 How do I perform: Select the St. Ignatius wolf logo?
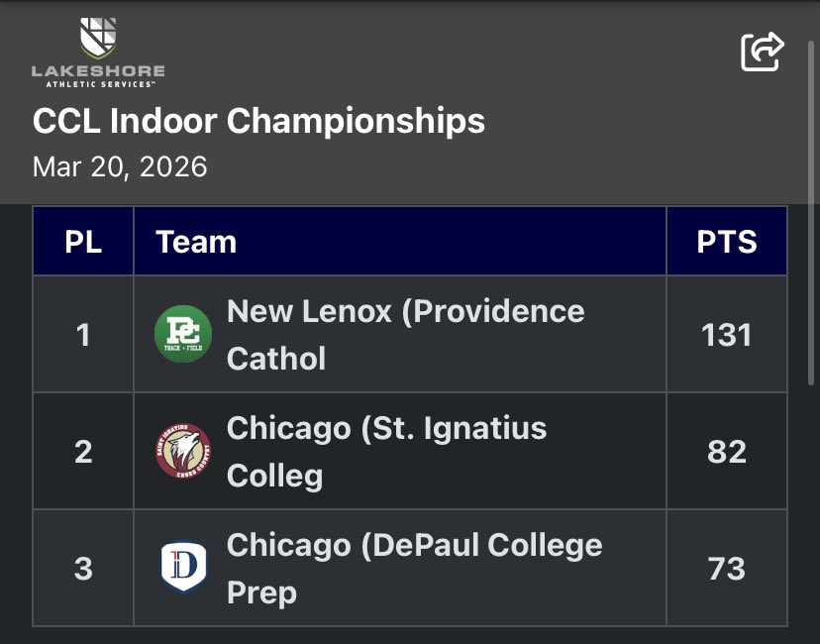tap(183, 451)
